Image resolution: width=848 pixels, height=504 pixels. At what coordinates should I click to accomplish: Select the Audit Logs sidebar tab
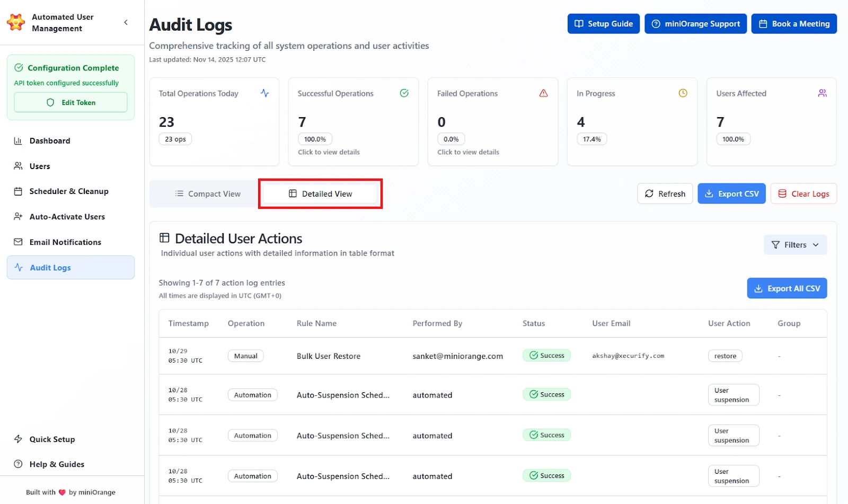click(50, 268)
